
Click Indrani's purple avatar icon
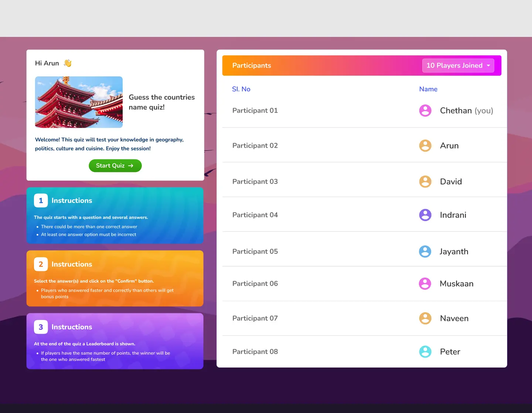click(x=425, y=215)
